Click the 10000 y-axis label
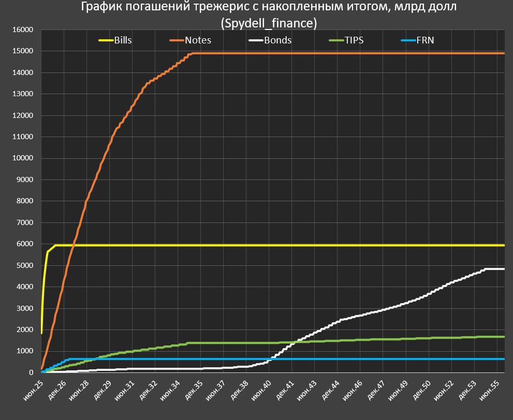This screenshot has height=420, width=513. pyautogui.click(x=23, y=158)
